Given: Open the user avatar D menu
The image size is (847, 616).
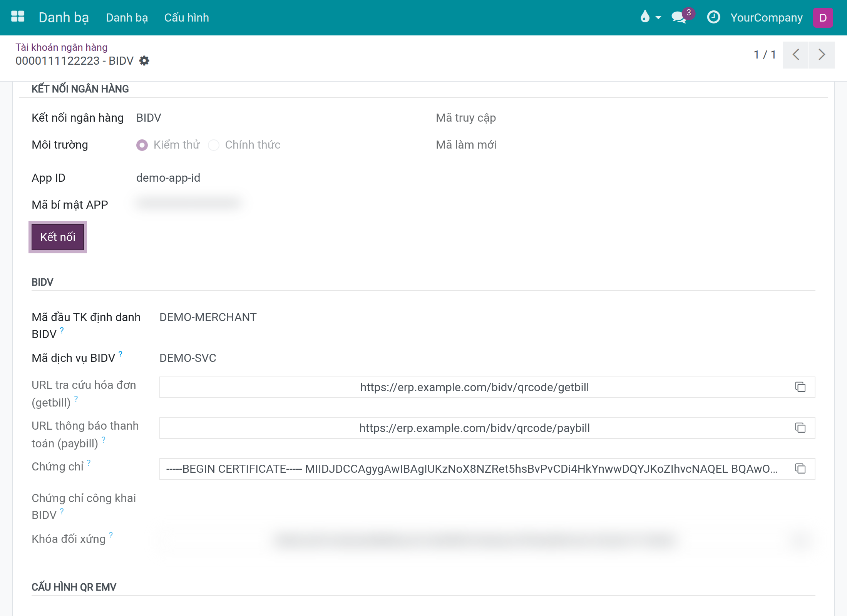Looking at the screenshot, I should pyautogui.click(x=823, y=17).
